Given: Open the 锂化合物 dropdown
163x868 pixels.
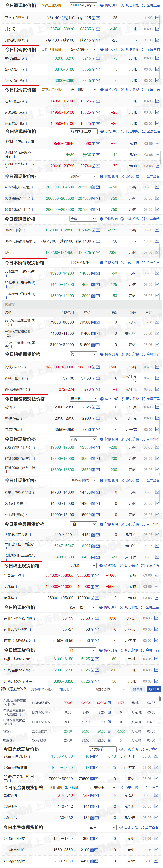Looking at the screenshot, I should [x=111, y=689].
